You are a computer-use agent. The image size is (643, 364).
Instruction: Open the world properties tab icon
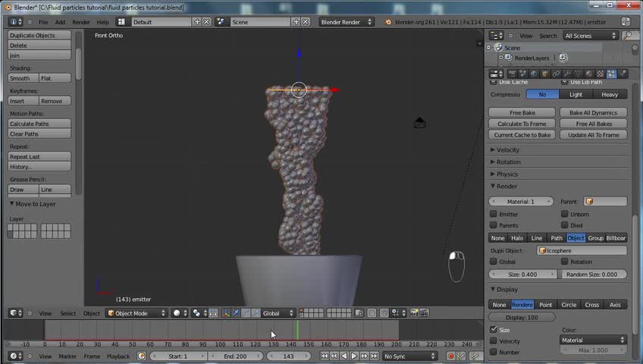(x=534, y=74)
